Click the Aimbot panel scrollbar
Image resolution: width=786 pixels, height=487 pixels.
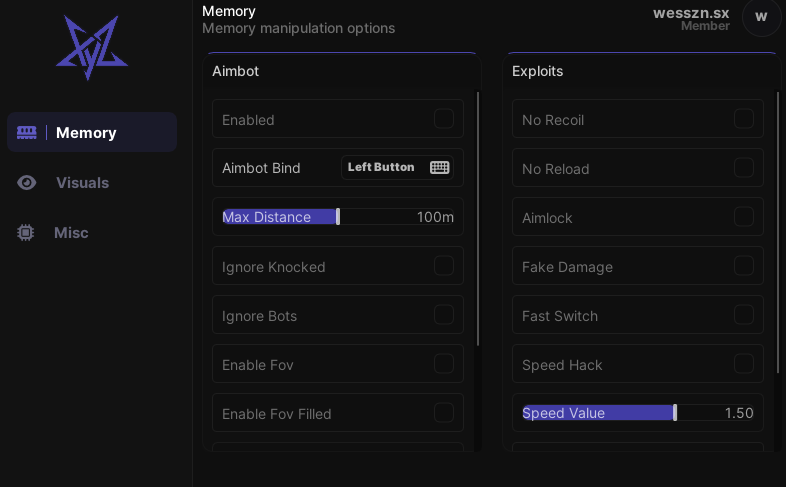coord(478,220)
